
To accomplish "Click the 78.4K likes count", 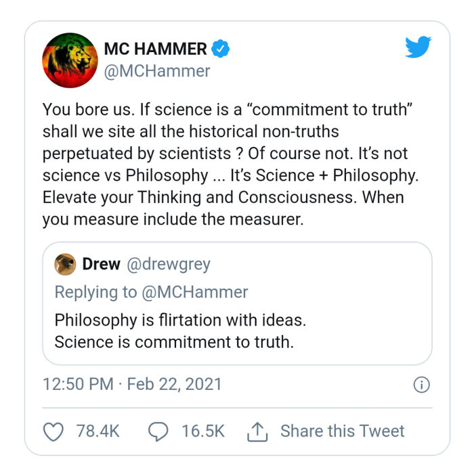I will point(98,431).
